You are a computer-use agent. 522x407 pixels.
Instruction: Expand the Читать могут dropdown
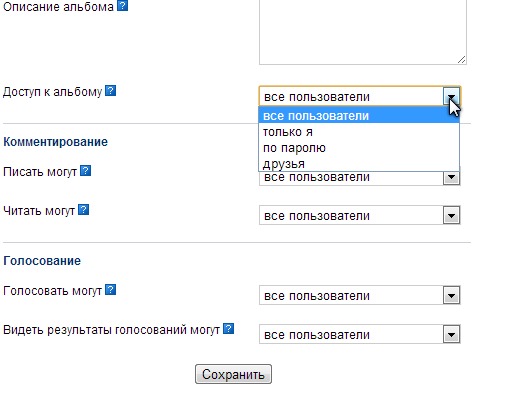(451, 215)
